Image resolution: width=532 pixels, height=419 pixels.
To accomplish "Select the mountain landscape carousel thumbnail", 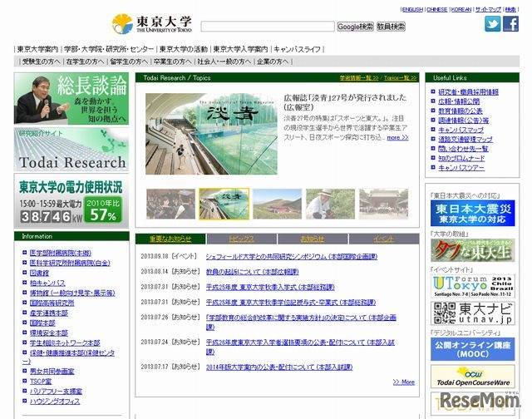I will coord(277,204).
